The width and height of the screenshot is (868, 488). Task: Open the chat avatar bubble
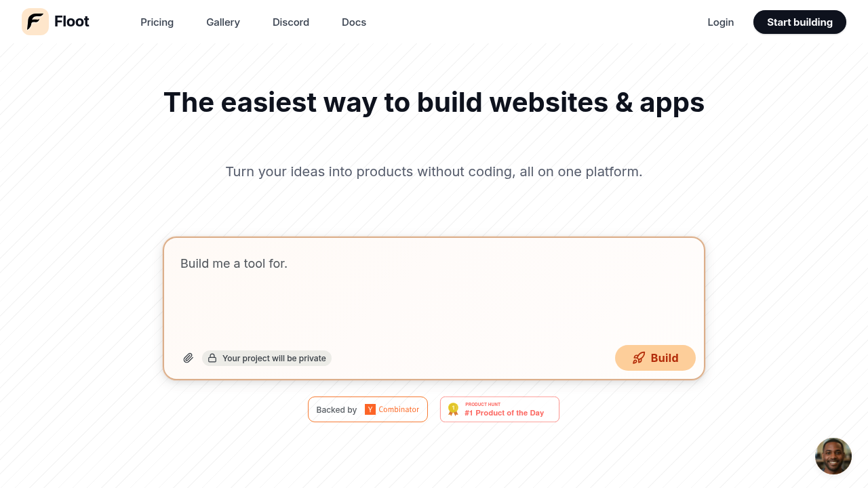[833, 455]
